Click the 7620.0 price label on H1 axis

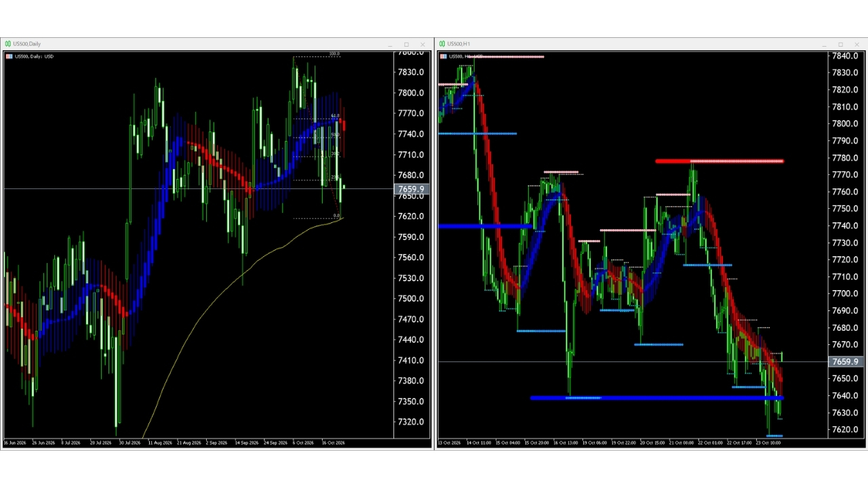coord(846,430)
